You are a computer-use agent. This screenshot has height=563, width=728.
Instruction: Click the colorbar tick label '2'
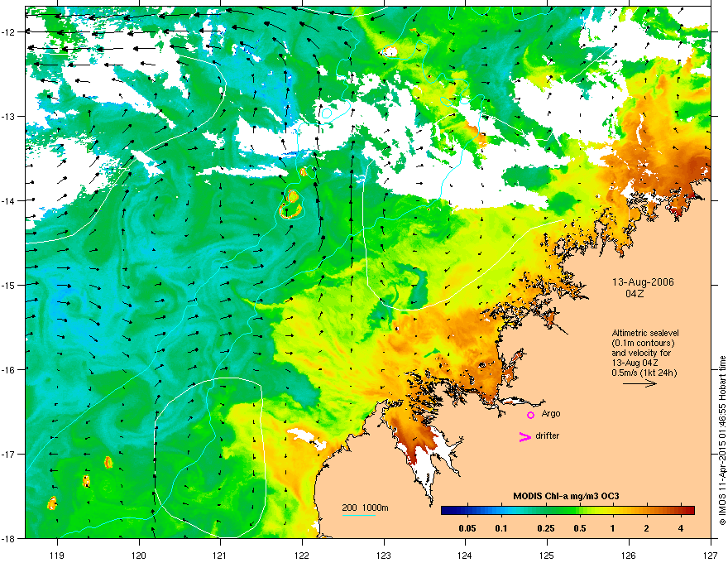[646, 528]
